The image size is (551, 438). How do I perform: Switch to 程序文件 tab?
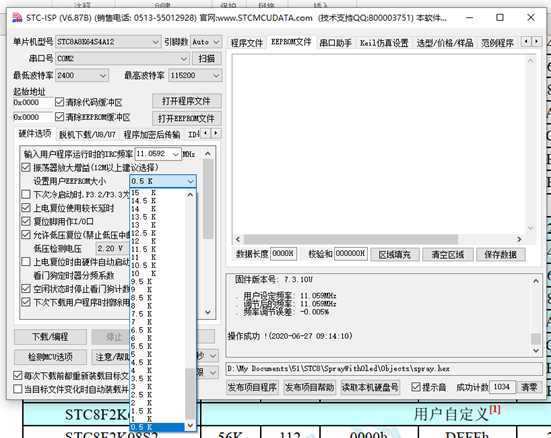247,43
